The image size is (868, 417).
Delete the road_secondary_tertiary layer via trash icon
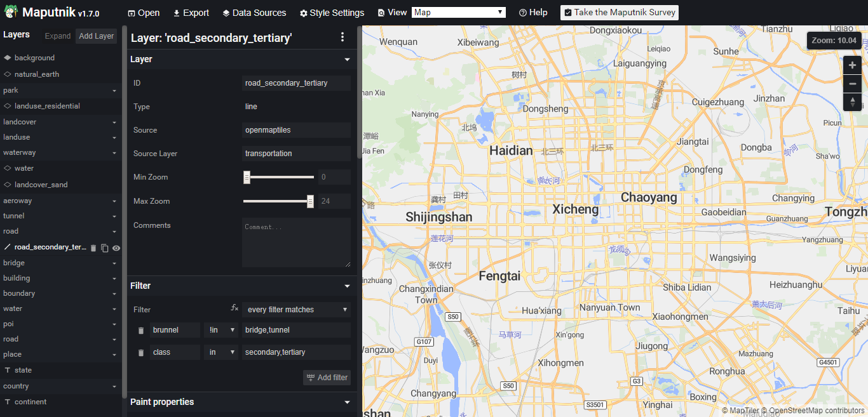93,248
